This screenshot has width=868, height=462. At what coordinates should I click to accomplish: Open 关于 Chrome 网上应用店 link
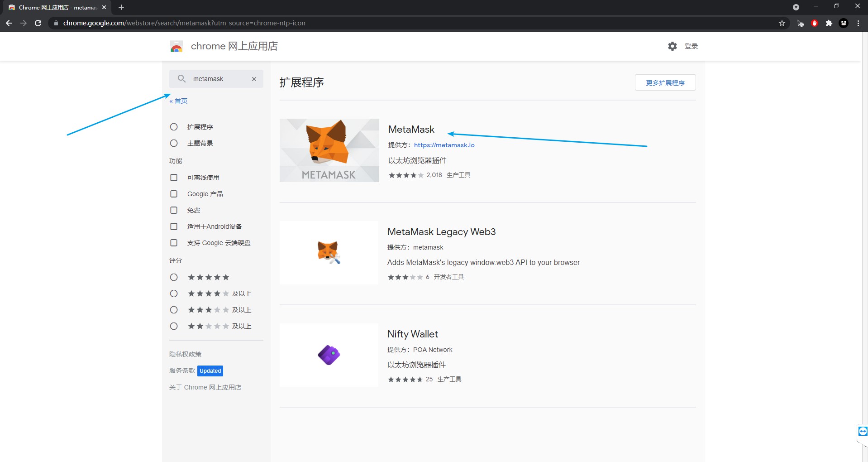coord(205,387)
